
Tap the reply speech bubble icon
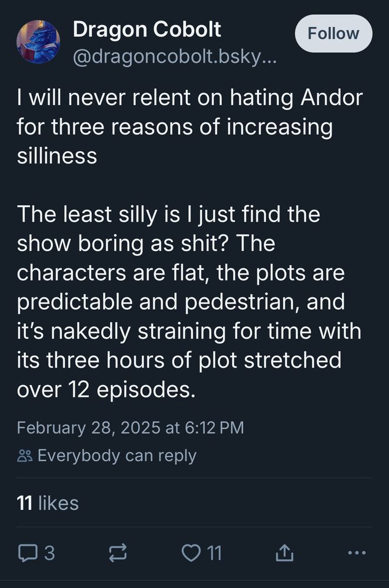tap(27, 553)
